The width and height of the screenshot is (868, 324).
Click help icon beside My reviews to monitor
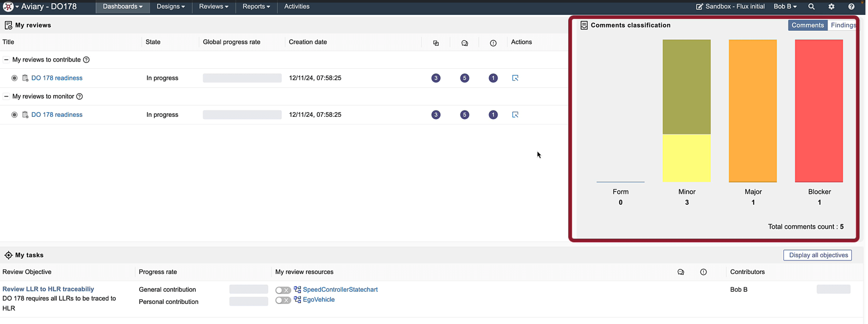coord(79,96)
